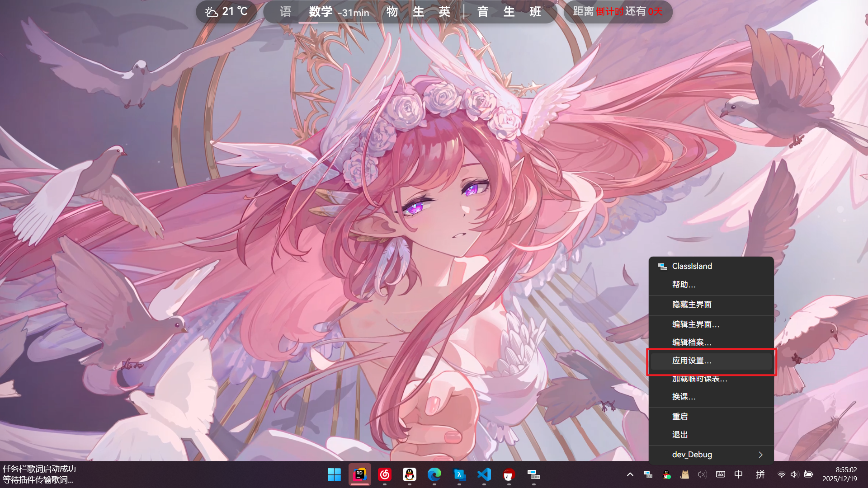Open QQ penguin app in taskbar
Image resolution: width=868 pixels, height=488 pixels.
point(410,474)
